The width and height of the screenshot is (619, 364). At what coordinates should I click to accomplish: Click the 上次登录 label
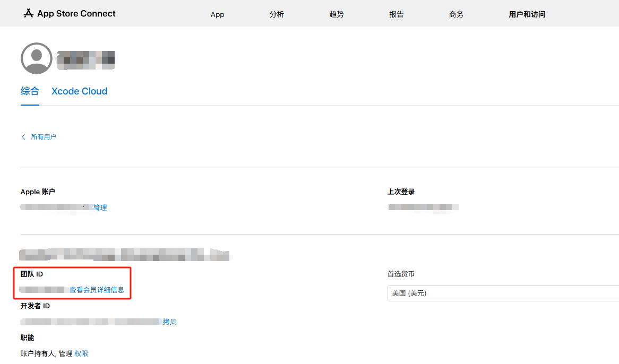tap(401, 192)
